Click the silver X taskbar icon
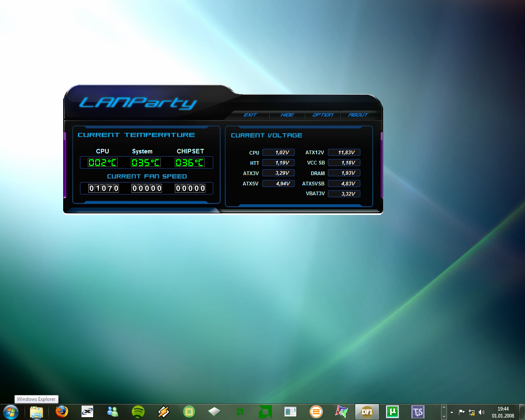 pyautogui.click(x=87, y=411)
